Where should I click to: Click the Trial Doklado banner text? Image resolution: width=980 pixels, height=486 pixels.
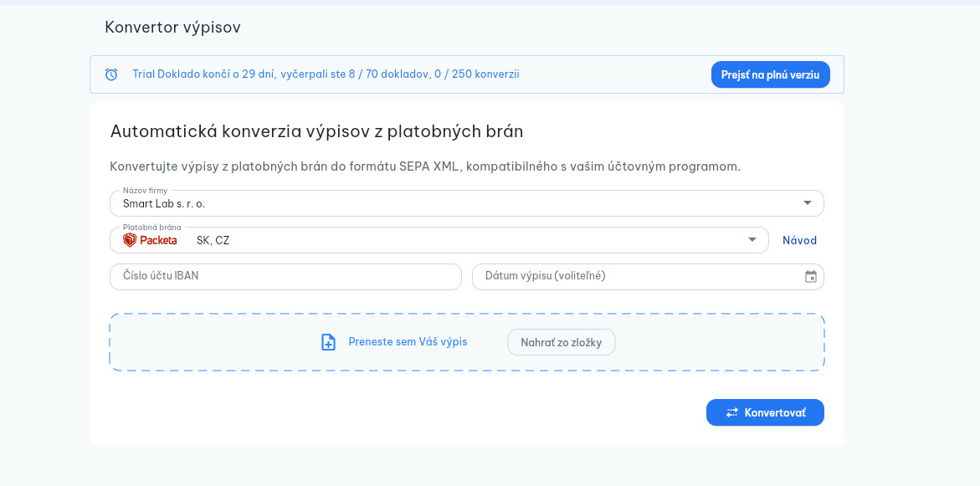[x=326, y=74]
